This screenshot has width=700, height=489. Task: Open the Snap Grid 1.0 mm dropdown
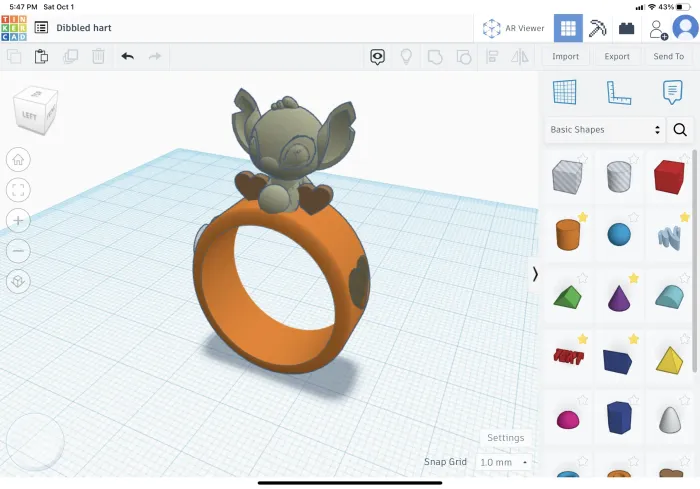[x=504, y=462]
